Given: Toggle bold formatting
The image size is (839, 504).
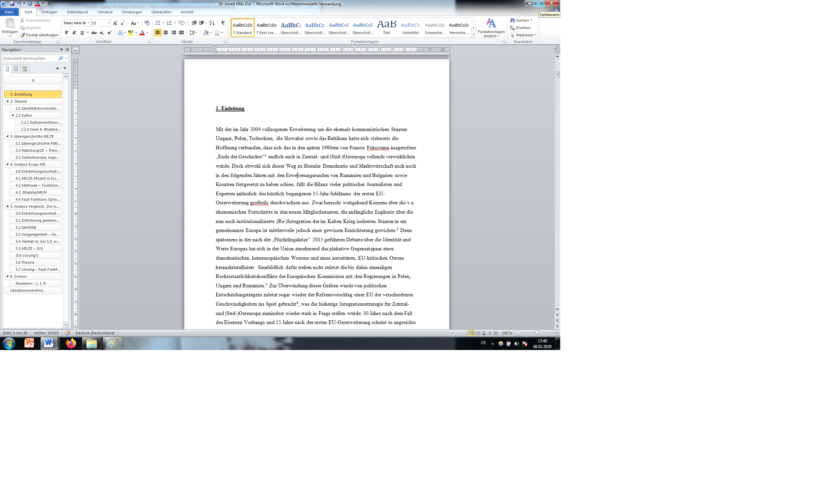Looking at the screenshot, I should tap(67, 33).
